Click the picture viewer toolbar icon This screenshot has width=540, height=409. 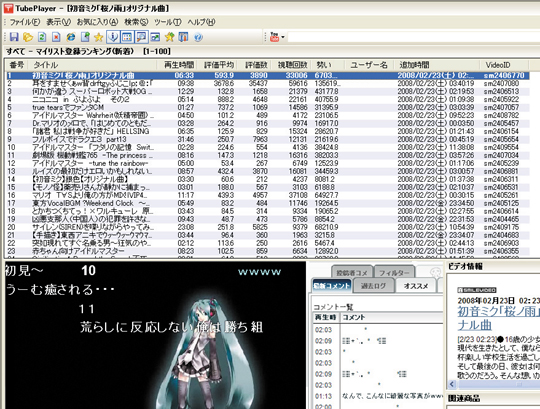155,37
